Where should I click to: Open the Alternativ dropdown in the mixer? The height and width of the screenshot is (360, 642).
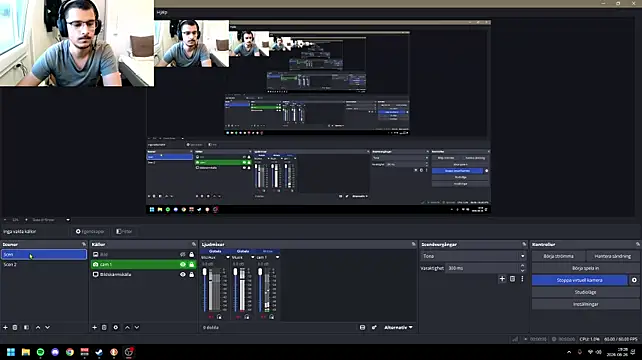click(398, 328)
